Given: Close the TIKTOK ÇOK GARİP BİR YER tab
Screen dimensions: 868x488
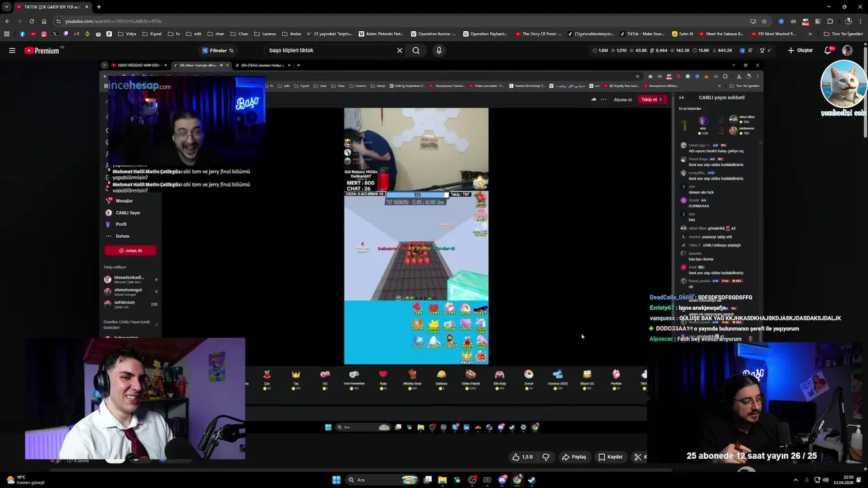Looking at the screenshot, I should coord(87,7).
